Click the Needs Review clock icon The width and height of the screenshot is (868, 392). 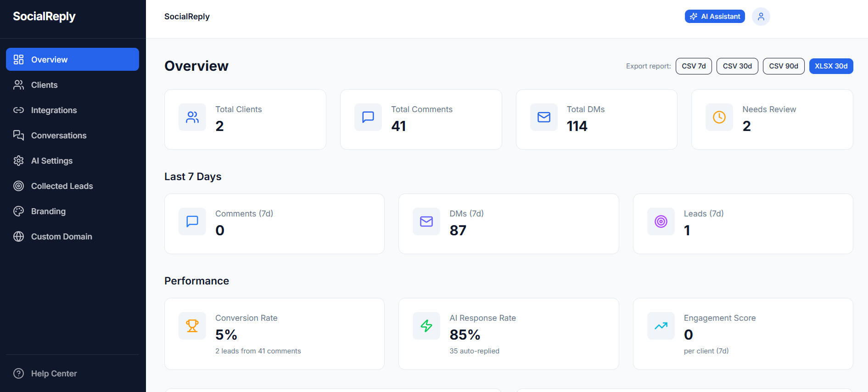click(x=719, y=117)
